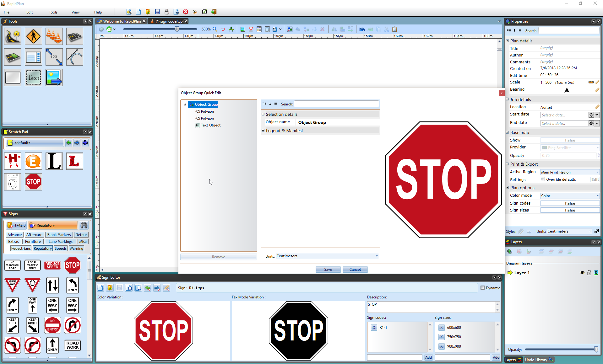Select the insert image tool

(54, 78)
